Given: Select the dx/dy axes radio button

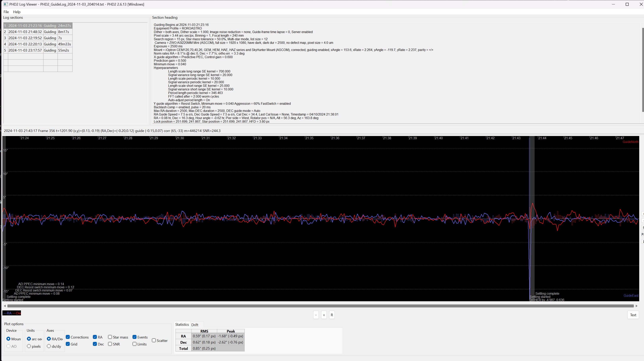Looking at the screenshot, I should 49,346.
